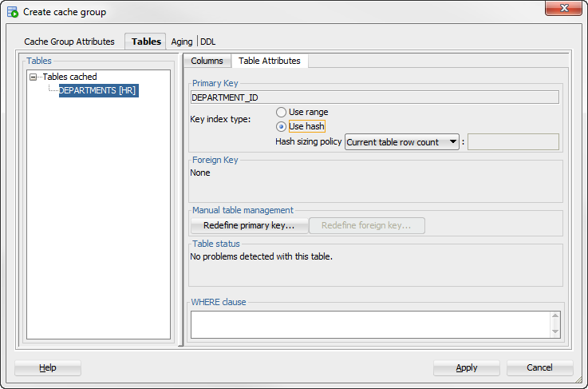
Task: Click the DEPARTMENT_ID primary key field
Action: click(375, 97)
